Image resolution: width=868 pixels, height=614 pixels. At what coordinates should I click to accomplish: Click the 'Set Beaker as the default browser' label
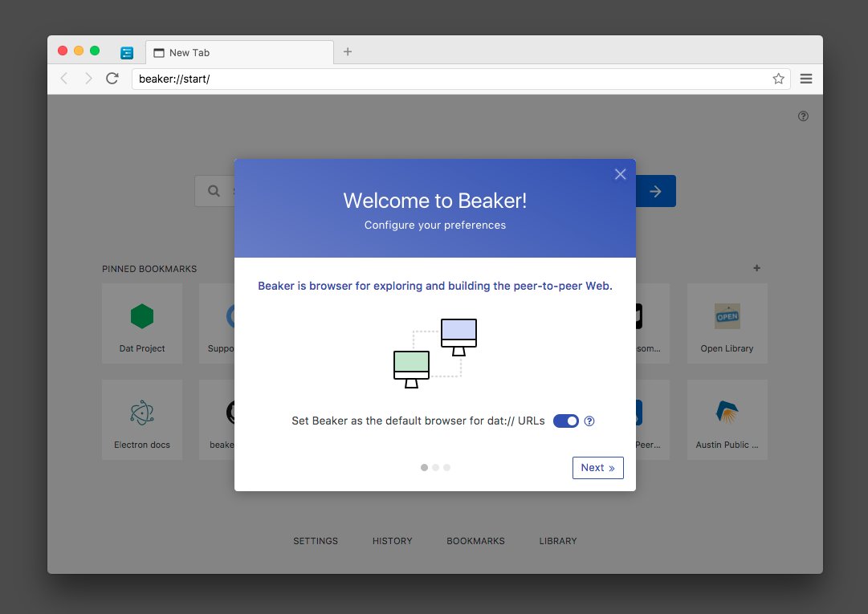click(418, 421)
